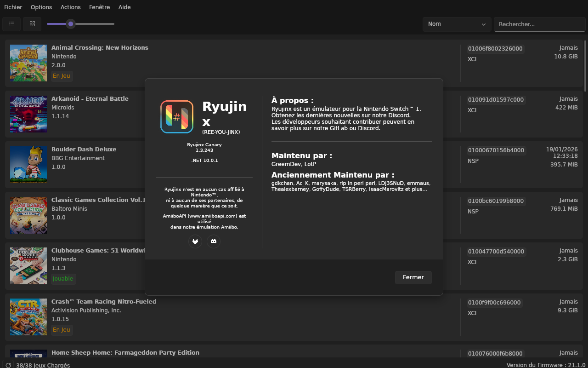Open the Actions menu
588x368 pixels.
click(70, 7)
